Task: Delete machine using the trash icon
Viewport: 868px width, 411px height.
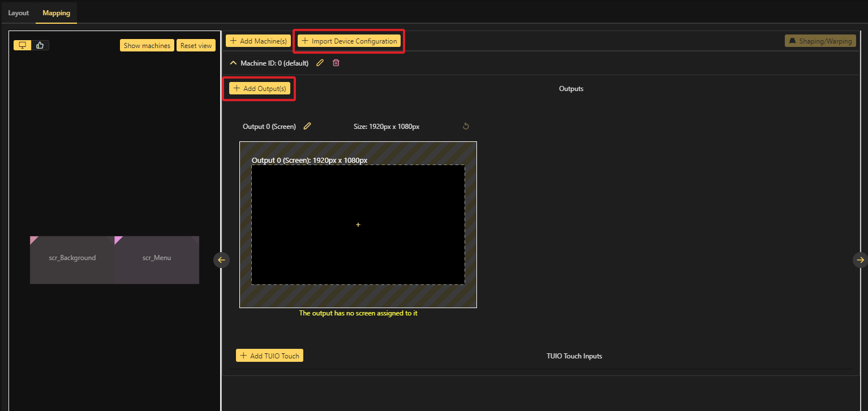Action: [336, 63]
